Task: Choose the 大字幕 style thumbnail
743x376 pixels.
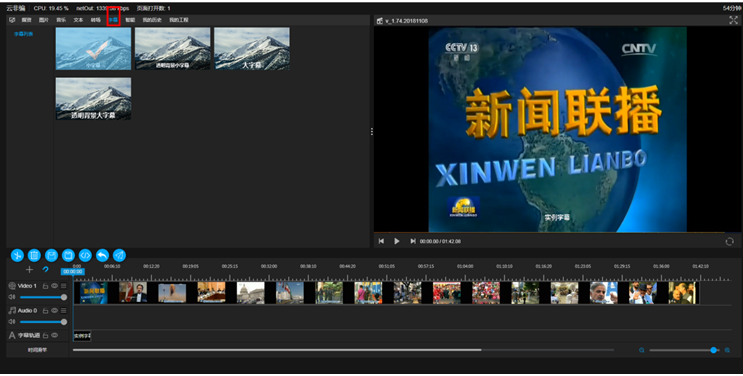Action: click(x=252, y=49)
